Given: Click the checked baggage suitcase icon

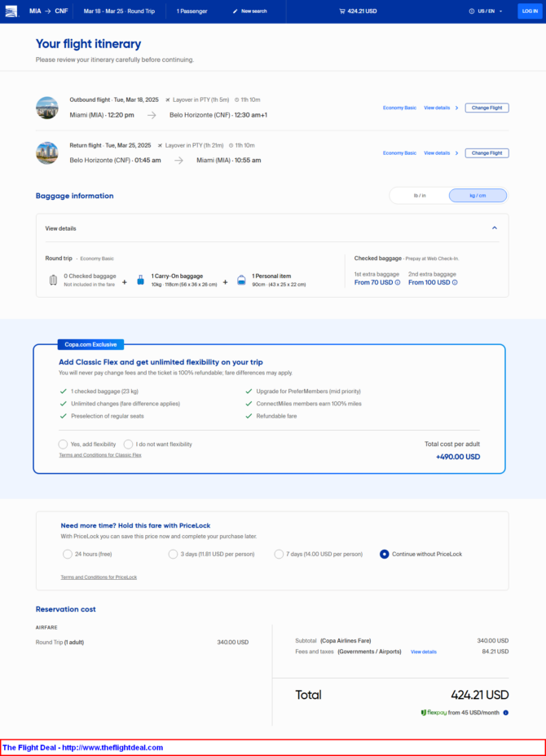Looking at the screenshot, I should 53,280.
